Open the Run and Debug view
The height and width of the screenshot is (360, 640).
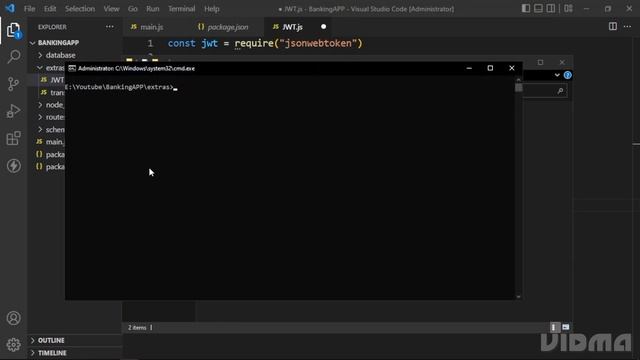click(x=13, y=111)
